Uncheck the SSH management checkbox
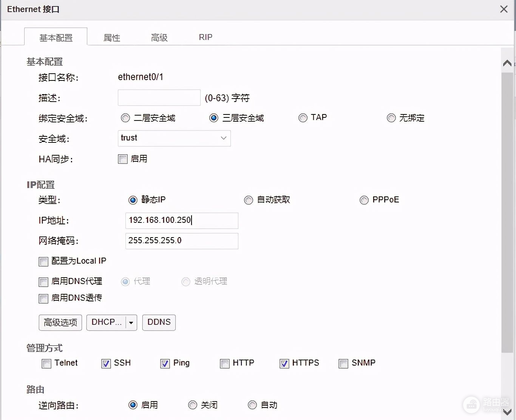 [106, 364]
